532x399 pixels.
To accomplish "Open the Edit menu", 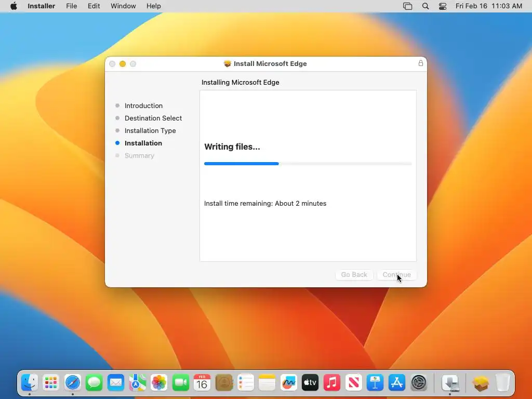I will click(94, 6).
